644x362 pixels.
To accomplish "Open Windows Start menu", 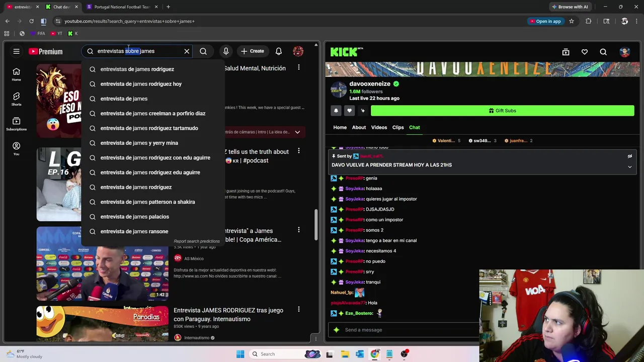I will tap(240, 354).
